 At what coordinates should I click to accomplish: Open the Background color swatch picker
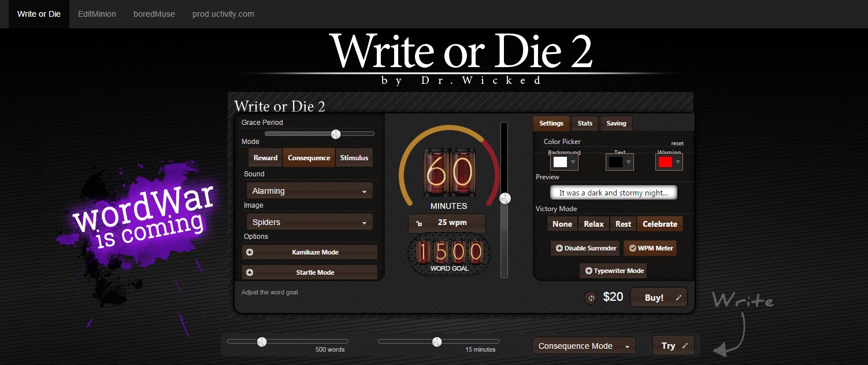[x=565, y=162]
